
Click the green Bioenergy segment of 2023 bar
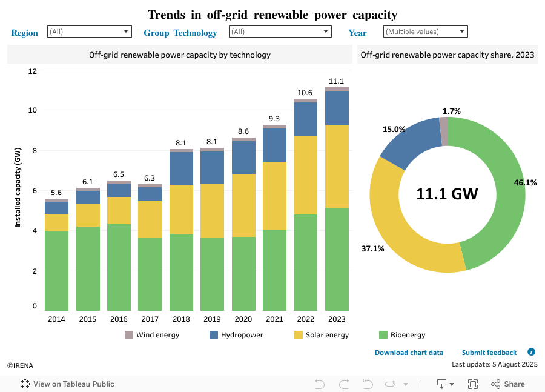[x=337, y=259]
